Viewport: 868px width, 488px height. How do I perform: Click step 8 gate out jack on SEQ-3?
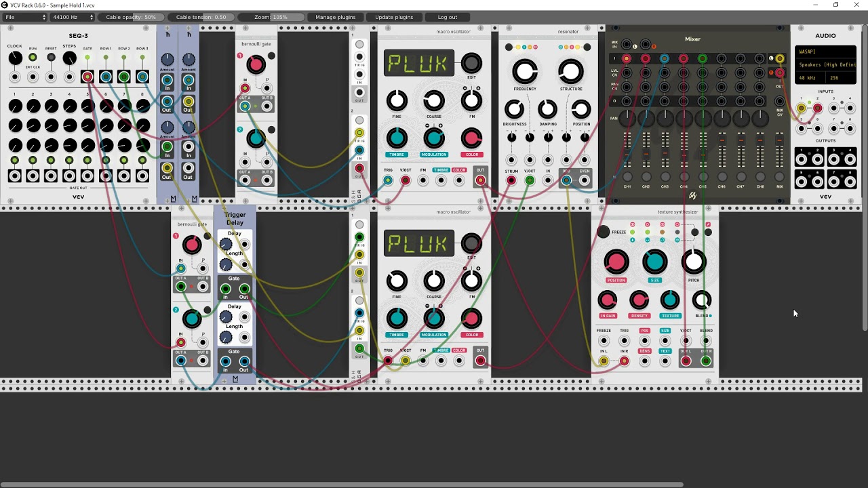point(143,176)
